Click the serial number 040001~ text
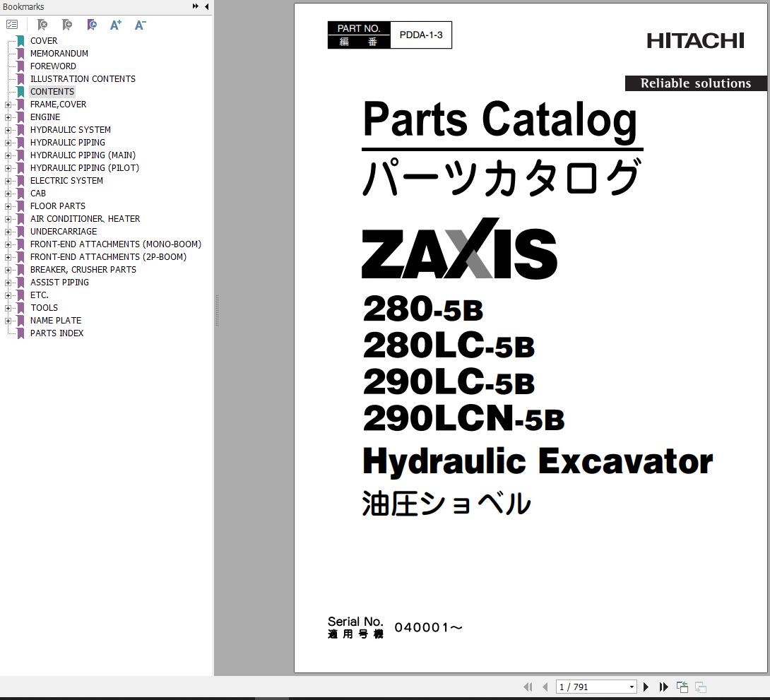This screenshot has height=700, width=770. [428, 627]
